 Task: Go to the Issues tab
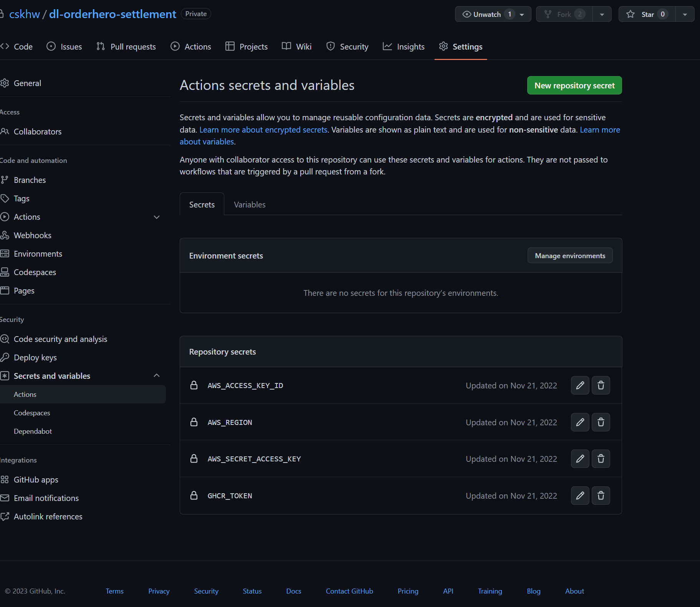[64, 46]
